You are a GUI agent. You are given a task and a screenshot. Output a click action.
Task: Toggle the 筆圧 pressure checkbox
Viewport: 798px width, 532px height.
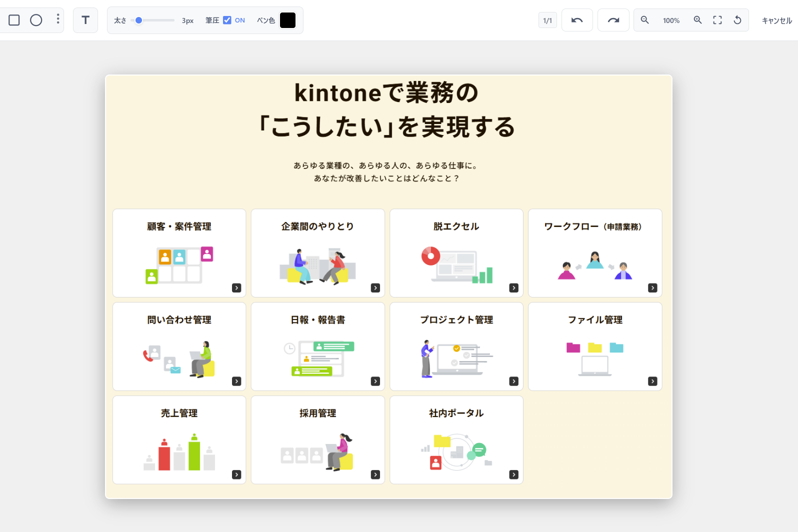tap(227, 20)
